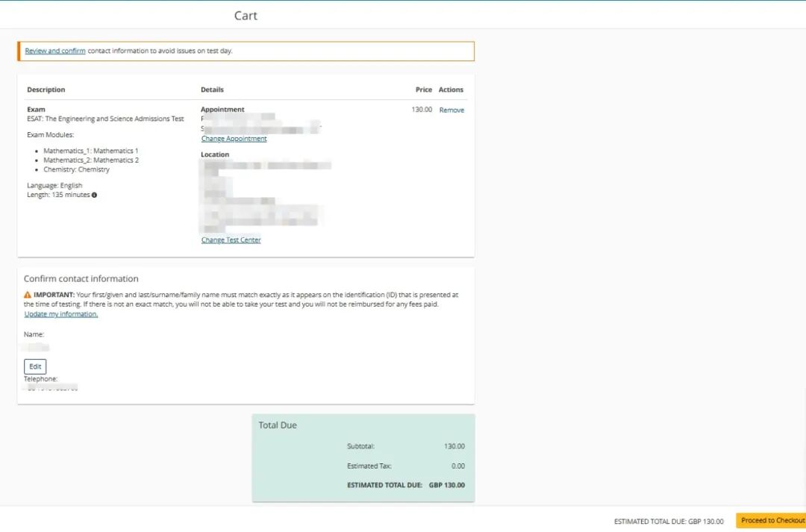Click the bottom bar estimated total text
Screen dimensions: 806x532
tap(669, 522)
